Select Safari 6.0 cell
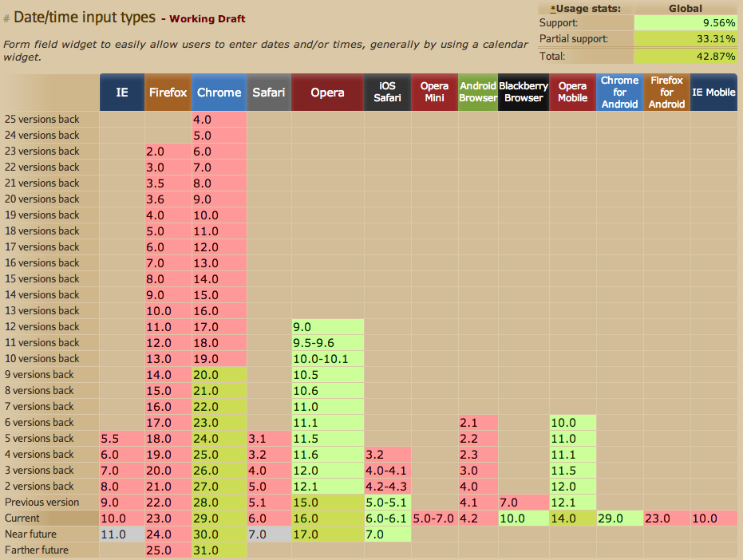 click(x=269, y=519)
